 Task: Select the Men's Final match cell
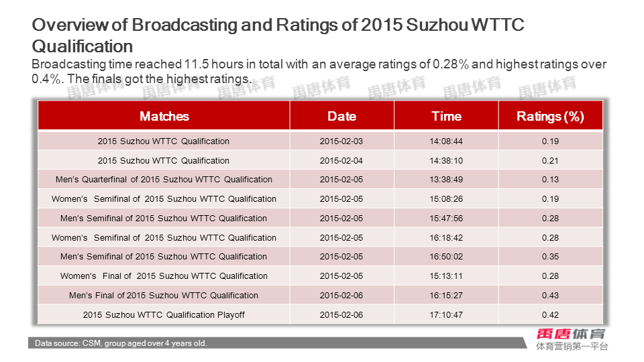click(x=164, y=296)
